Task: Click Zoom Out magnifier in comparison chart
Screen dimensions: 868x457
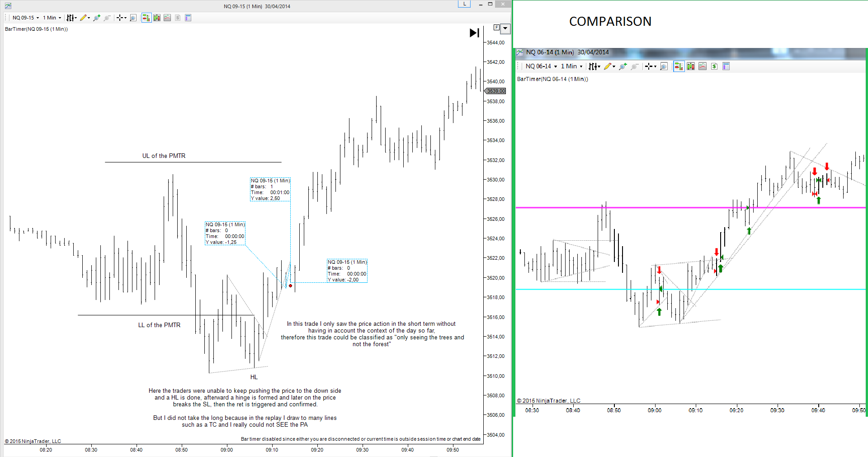Action: [x=635, y=66]
